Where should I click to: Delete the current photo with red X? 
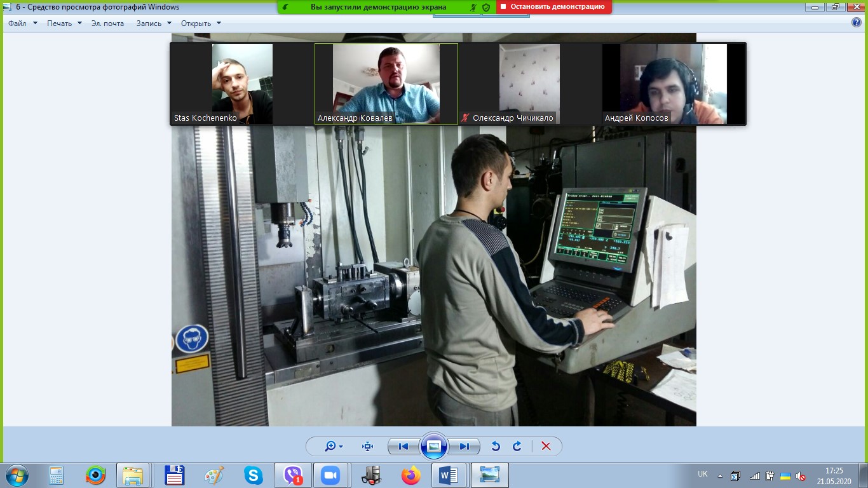click(546, 446)
